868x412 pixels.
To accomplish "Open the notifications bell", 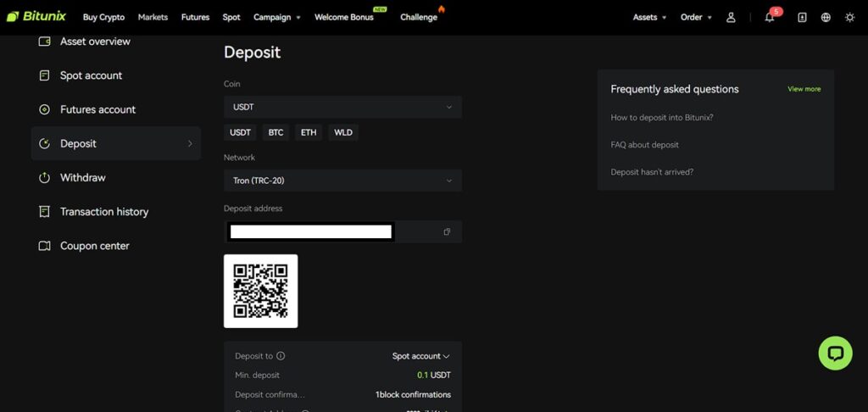I will tap(770, 17).
